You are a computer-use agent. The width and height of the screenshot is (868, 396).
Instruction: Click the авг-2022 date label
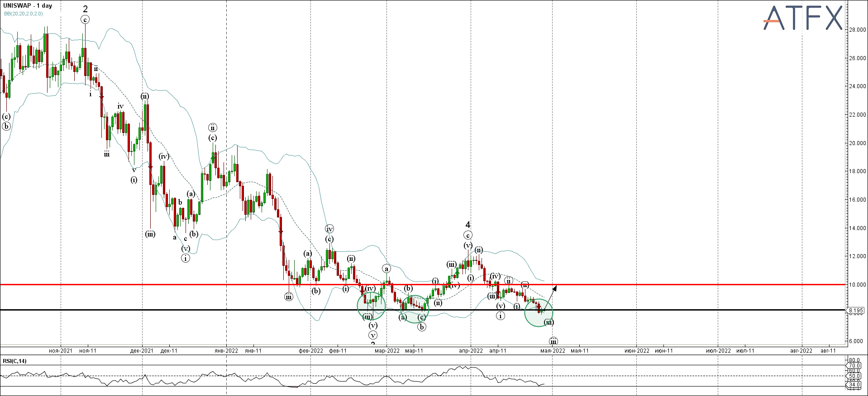coord(801,351)
